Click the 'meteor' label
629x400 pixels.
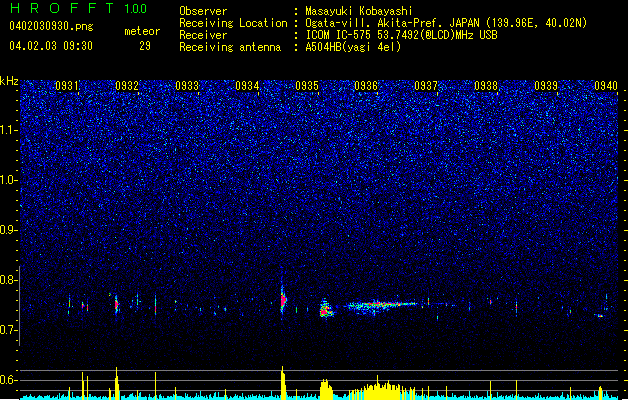click(142, 31)
